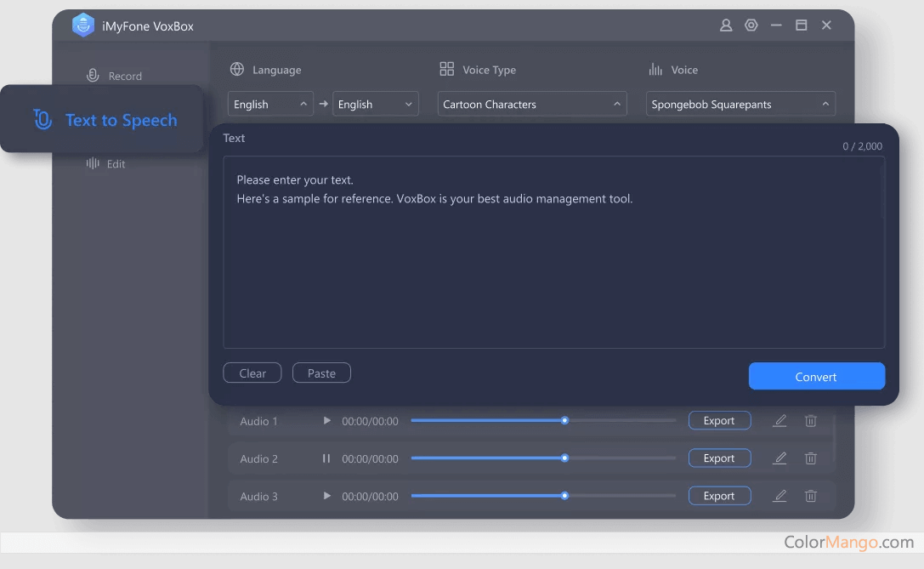
Task: Click the edit pencil icon for Audio 1
Action: point(779,421)
